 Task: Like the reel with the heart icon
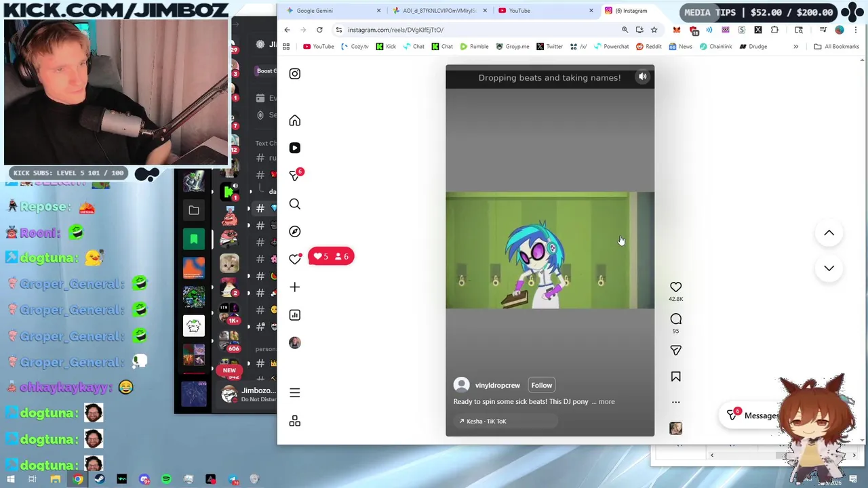tap(675, 287)
